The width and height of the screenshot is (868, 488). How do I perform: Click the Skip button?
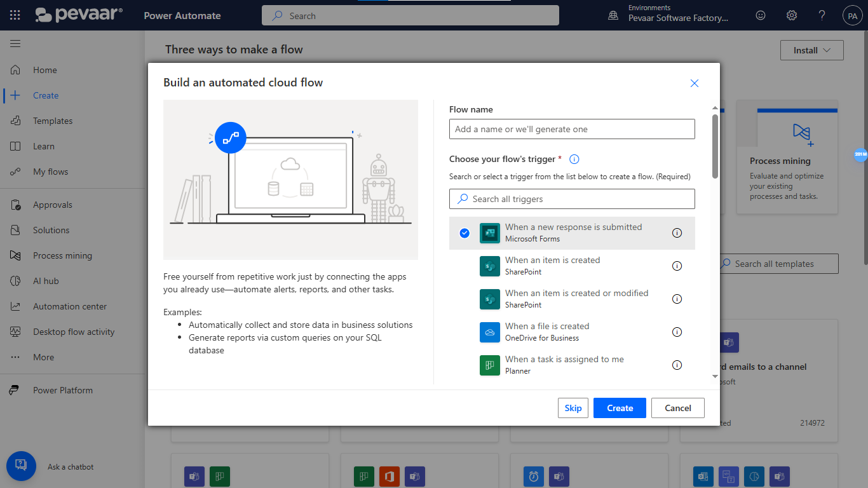pyautogui.click(x=573, y=408)
